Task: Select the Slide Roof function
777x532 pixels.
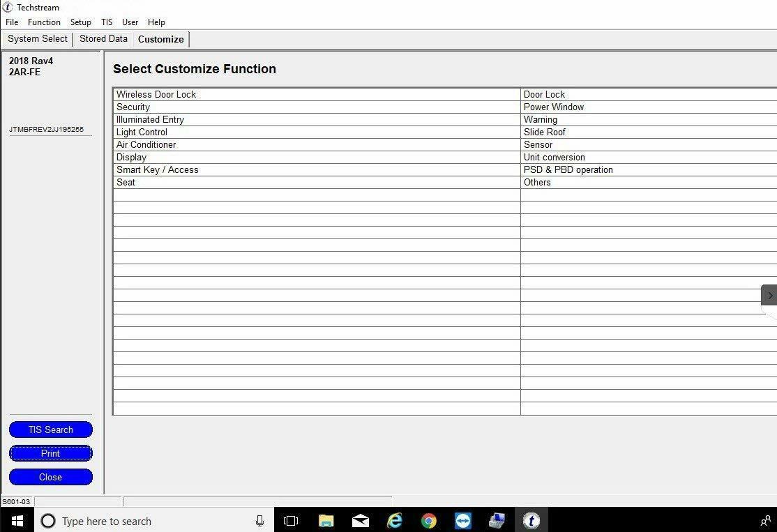Action: point(649,132)
